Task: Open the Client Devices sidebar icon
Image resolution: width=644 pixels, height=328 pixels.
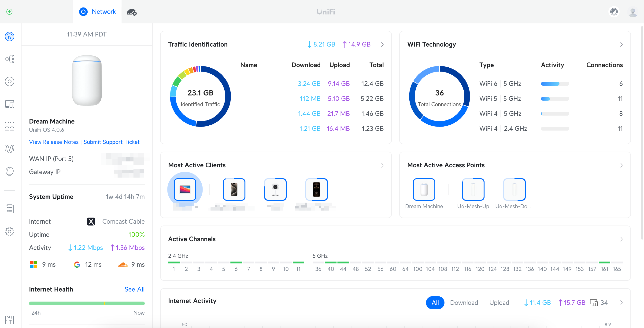Action: [x=10, y=104]
